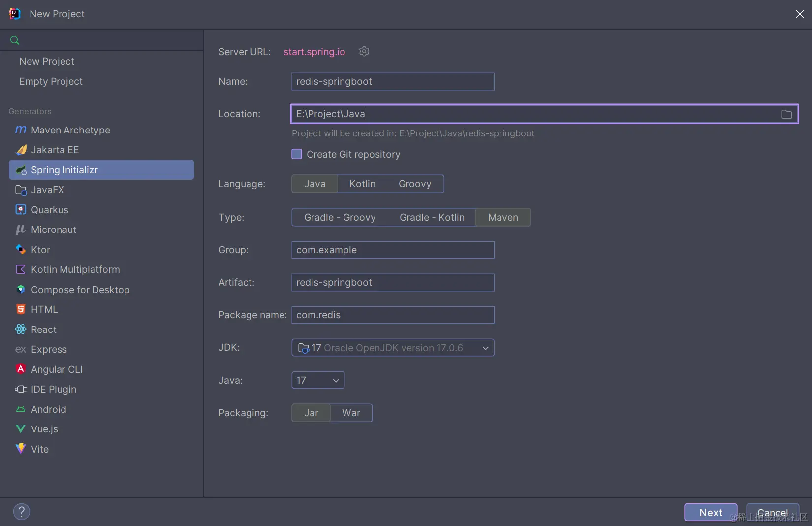Select the JavaFX generator label
Image resolution: width=812 pixels, height=526 pixels.
coord(48,190)
